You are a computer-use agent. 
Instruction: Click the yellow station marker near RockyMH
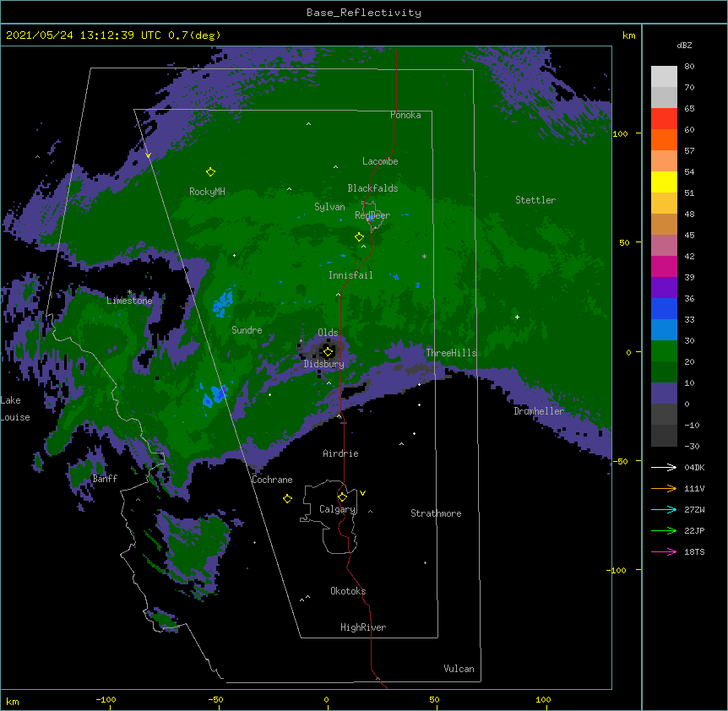[x=210, y=171]
